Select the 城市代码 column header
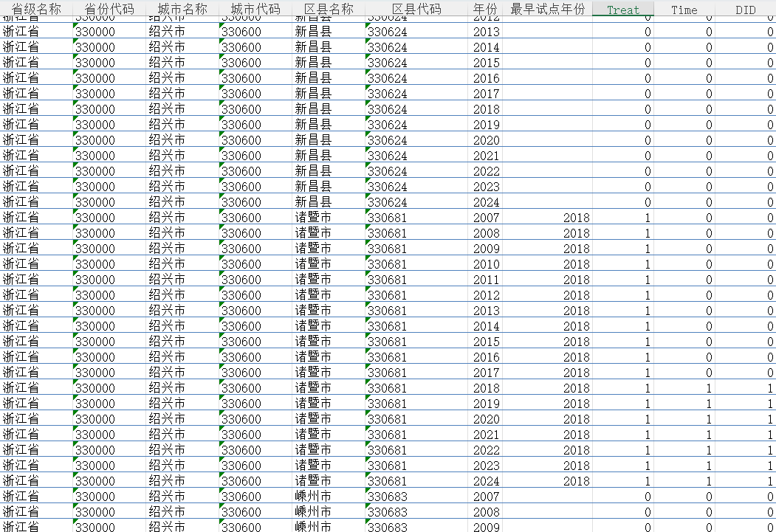Image resolution: width=776 pixels, height=532 pixels. 255,9
